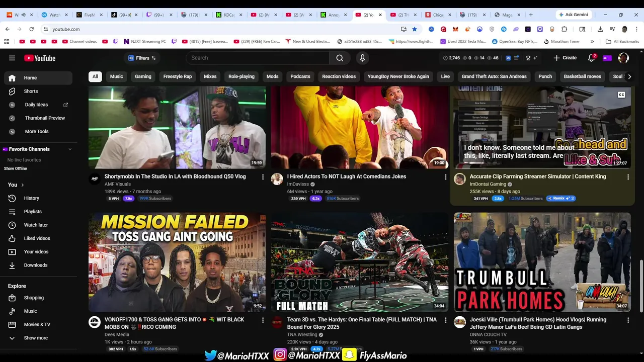Click the address bar URL youtube.com
This screenshot has width=644, height=362.
tap(66, 29)
